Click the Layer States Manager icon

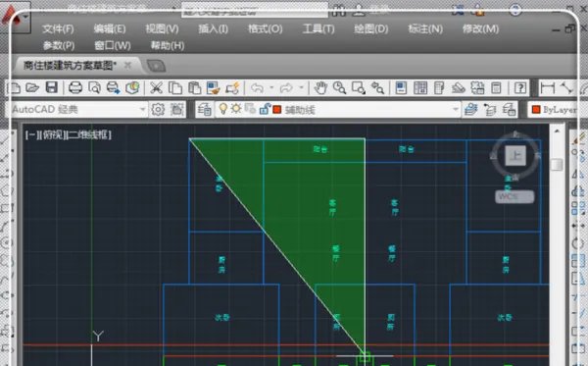(509, 110)
